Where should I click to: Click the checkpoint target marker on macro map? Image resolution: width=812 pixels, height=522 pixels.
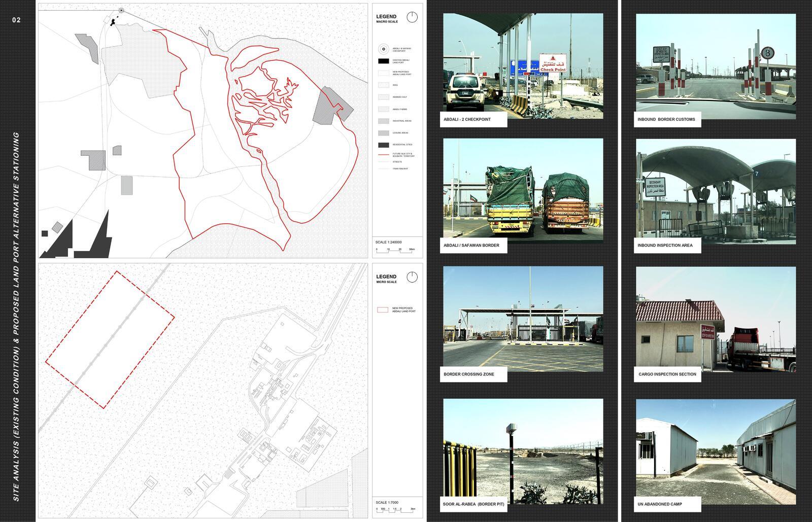[x=121, y=11]
